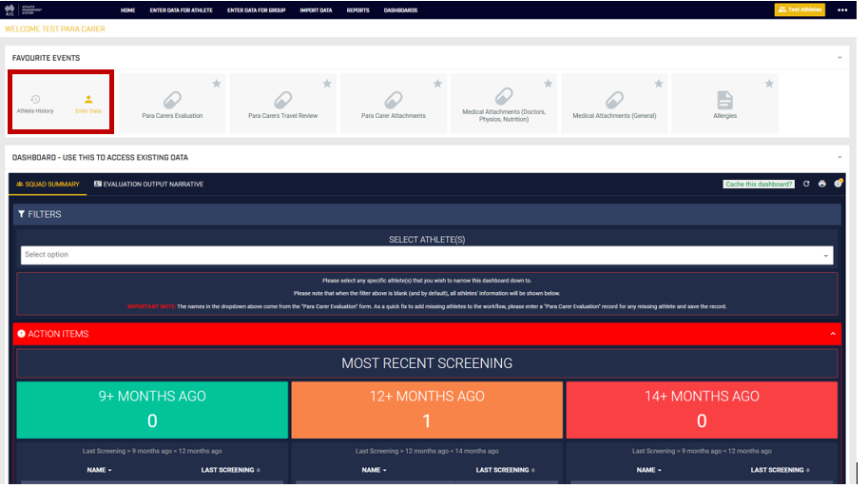868x488 pixels.
Task: Click Cache this dashboard button
Action: coord(759,184)
